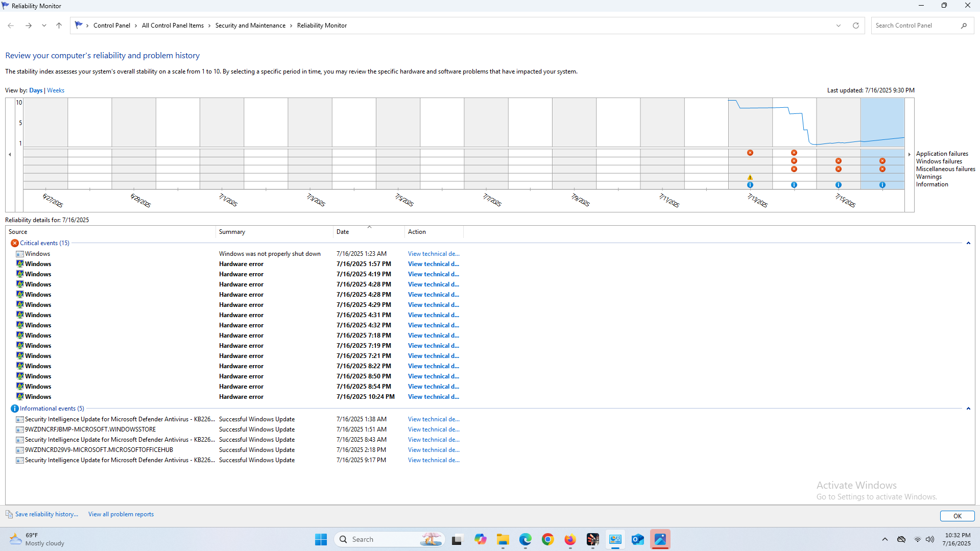Go back using the navigation back arrow
This screenshot has height=551, width=980.
pyautogui.click(x=11, y=26)
